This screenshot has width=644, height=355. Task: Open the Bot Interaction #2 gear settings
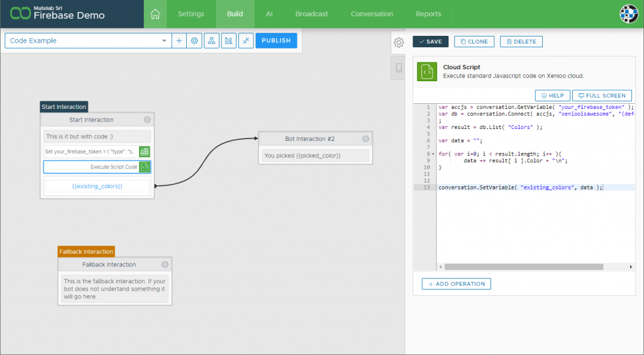tap(365, 138)
